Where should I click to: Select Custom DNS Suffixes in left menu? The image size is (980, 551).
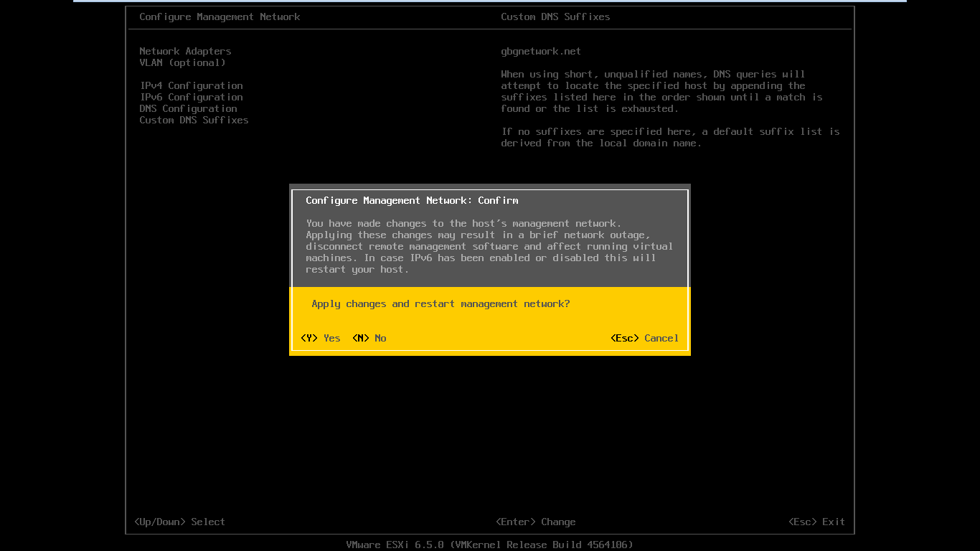click(194, 120)
